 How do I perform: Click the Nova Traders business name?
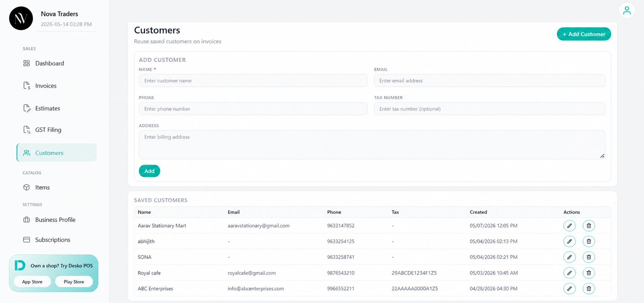(60, 14)
